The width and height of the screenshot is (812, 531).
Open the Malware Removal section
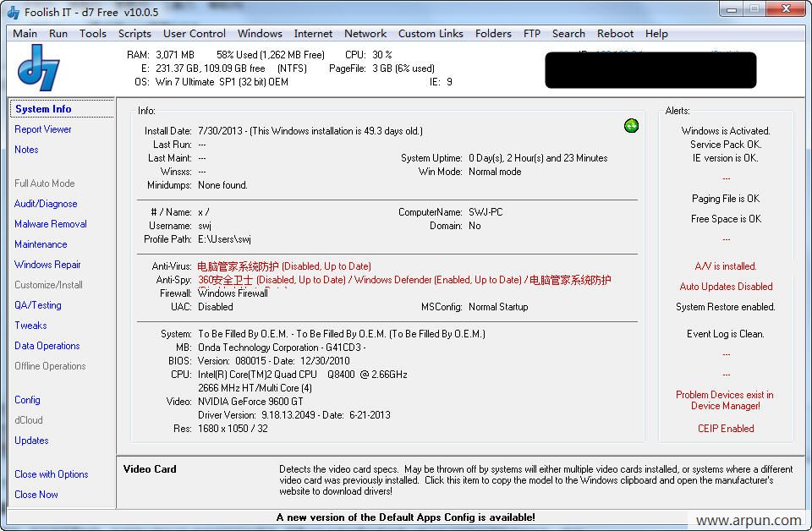[51, 224]
